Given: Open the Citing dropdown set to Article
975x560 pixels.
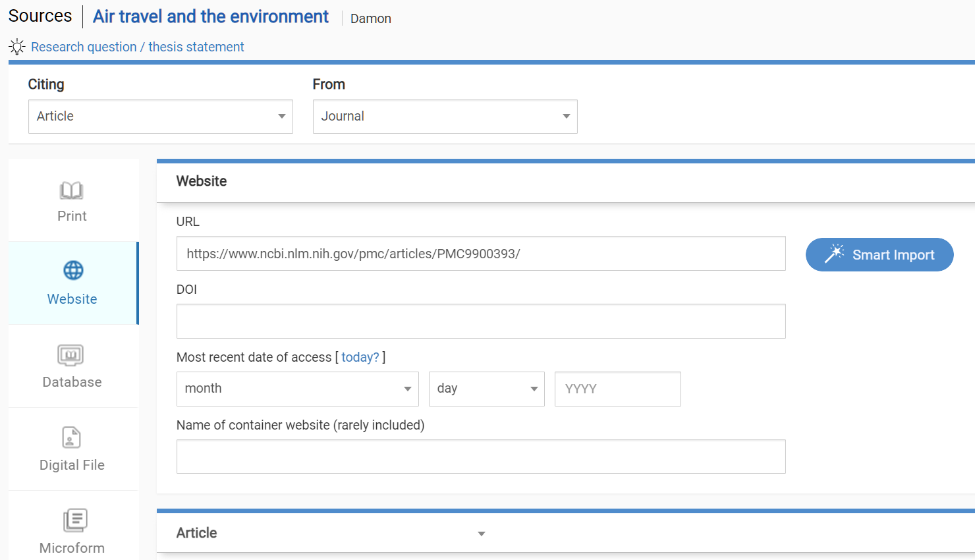Looking at the screenshot, I should [x=160, y=117].
